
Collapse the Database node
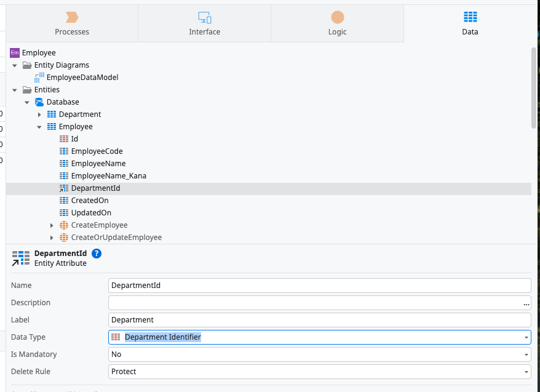[x=27, y=102]
